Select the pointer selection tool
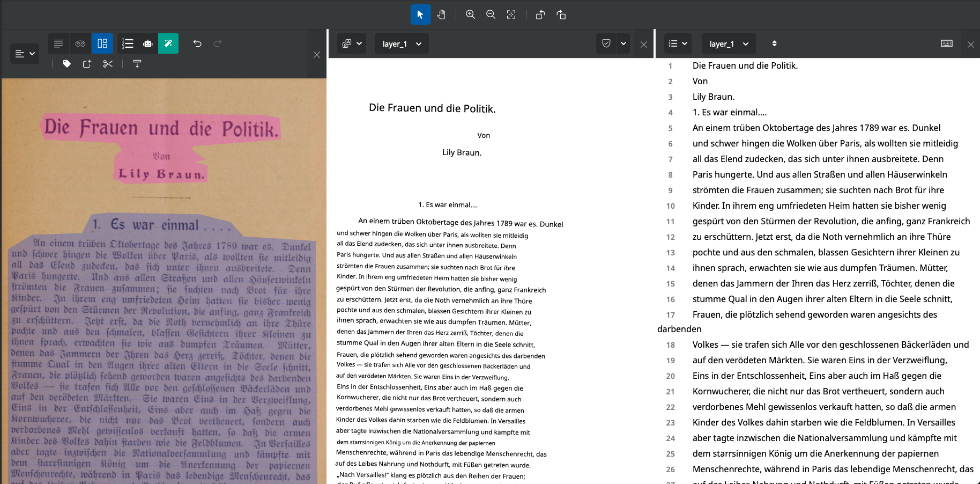 click(x=420, y=14)
